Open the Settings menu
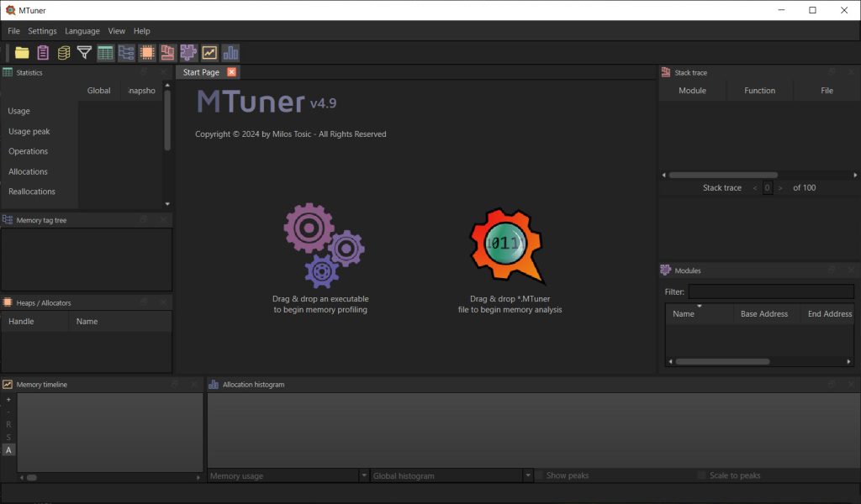The width and height of the screenshot is (861, 504). 42,31
